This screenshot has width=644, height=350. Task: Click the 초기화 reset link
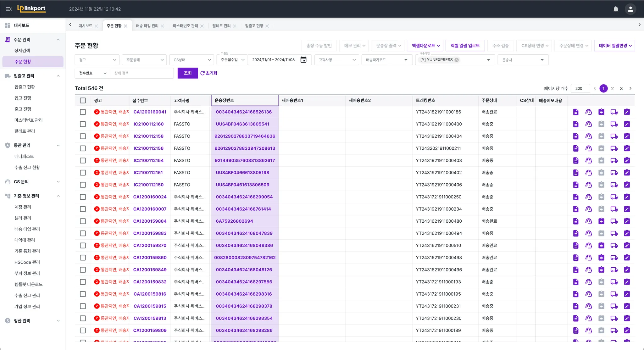(209, 73)
